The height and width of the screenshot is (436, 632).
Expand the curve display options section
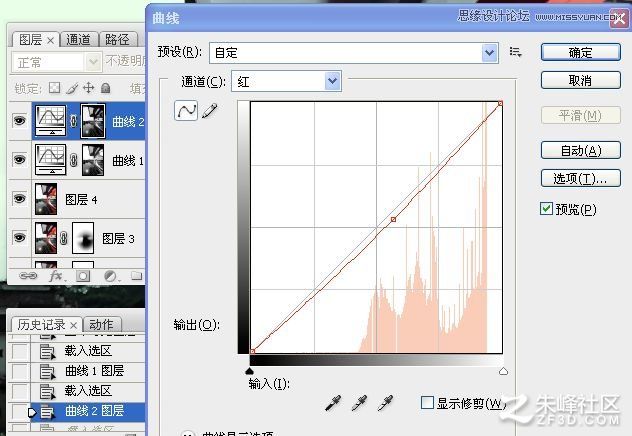[x=188, y=434]
